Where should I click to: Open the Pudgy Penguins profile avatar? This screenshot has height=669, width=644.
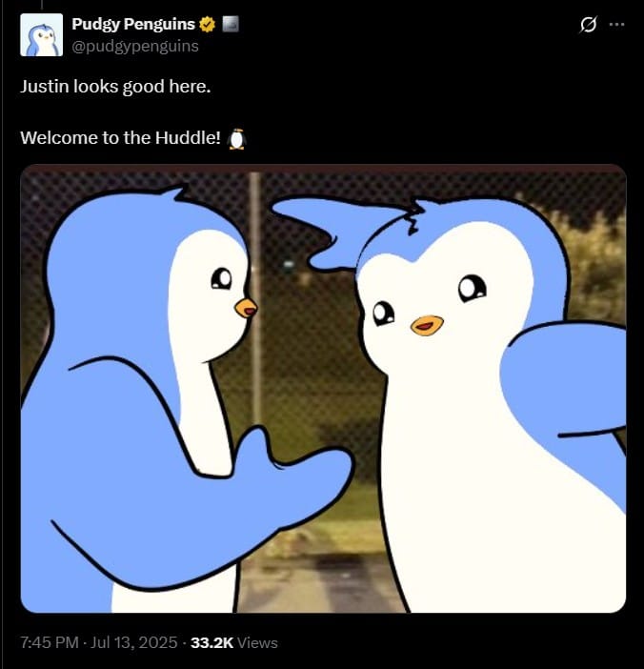point(41,34)
